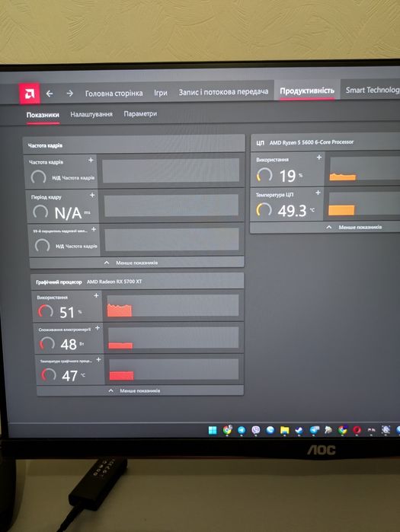Click the GPU temperature graph
Viewport: 400px width, 532px height.
174,369
